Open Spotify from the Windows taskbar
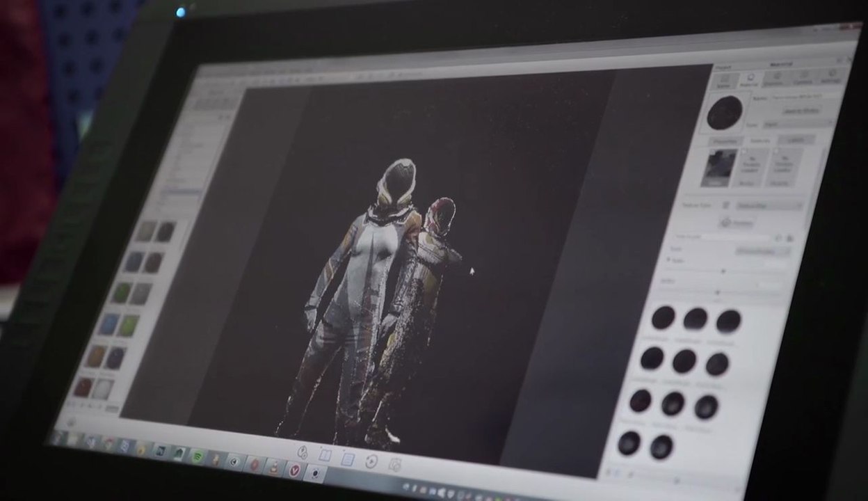Viewport: 868px width, 501px height. tap(198, 456)
